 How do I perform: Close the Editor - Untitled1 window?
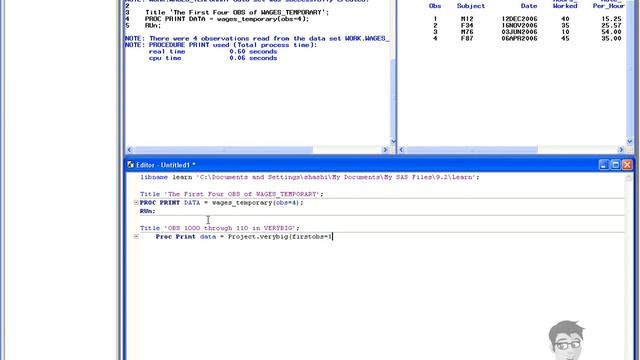point(627,165)
